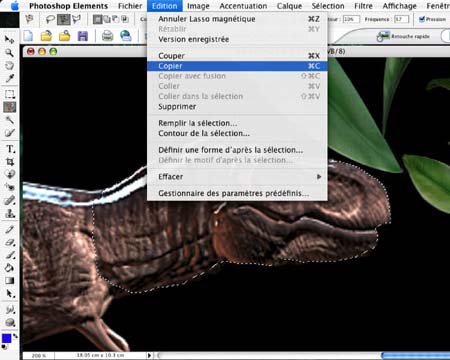Select the Pencil tool
Screen dimensions: 450x360
[x=10, y=229]
